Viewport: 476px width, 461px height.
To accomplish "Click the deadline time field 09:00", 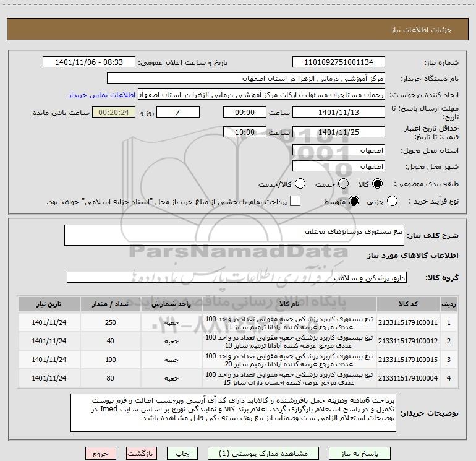I will click(245, 113).
